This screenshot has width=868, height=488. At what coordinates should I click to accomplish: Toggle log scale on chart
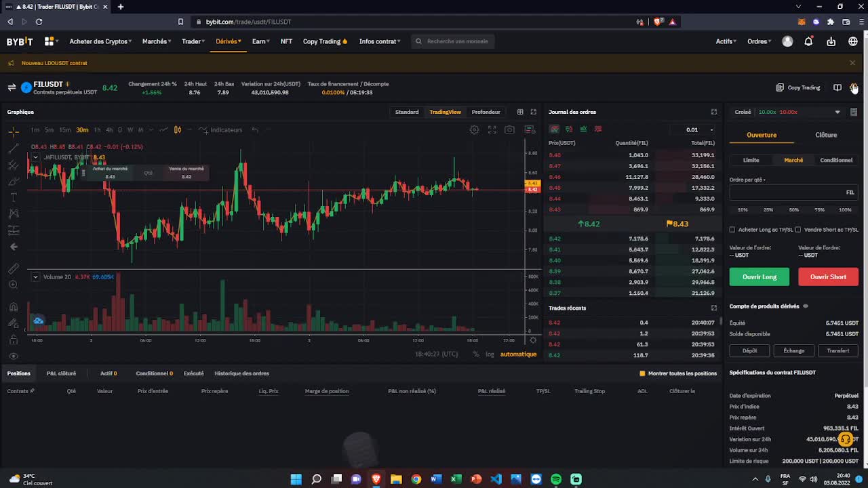(x=490, y=354)
